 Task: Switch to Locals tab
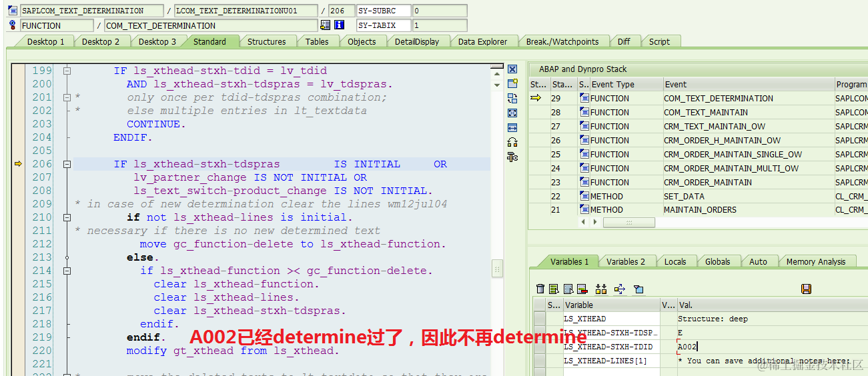pyautogui.click(x=675, y=261)
